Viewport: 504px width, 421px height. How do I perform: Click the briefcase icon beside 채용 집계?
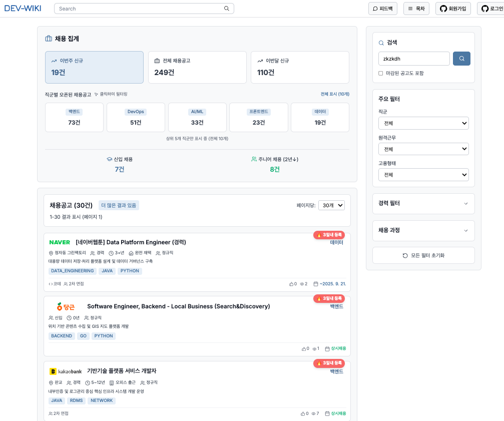click(49, 39)
